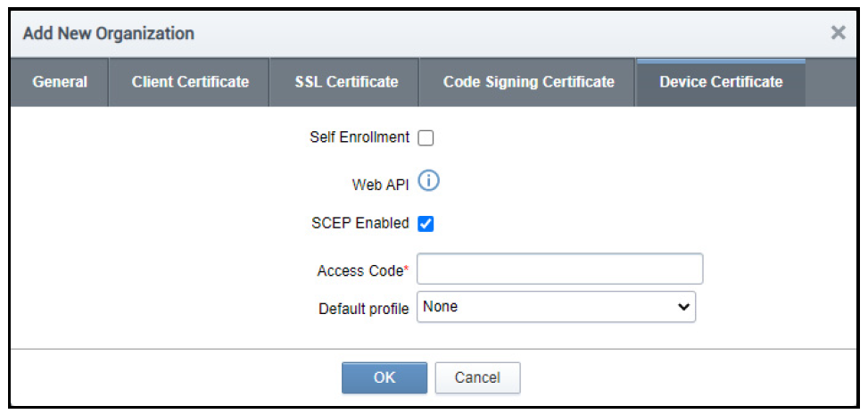This screenshot has height=414, width=868.
Task: Open the Client Certificate tab
Action: click(190, 82)
